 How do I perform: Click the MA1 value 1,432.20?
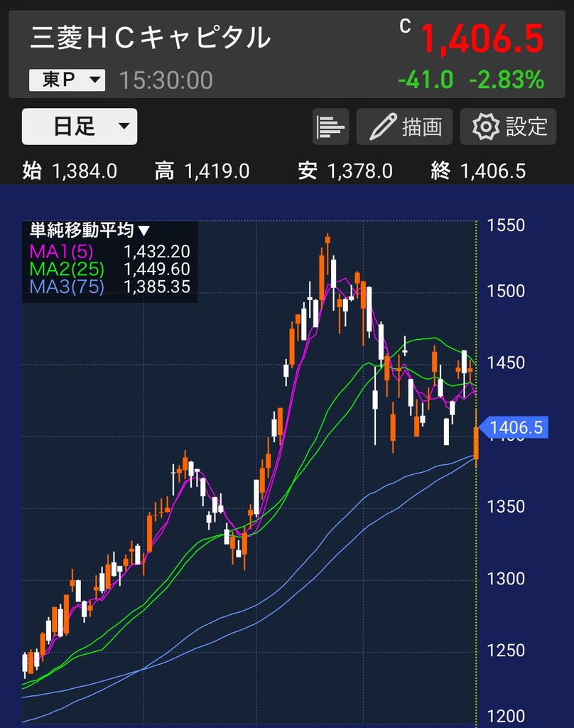click(x=157, y=252)
